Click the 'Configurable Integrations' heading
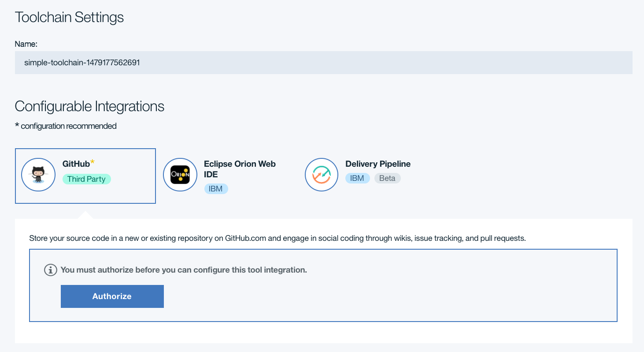The image size is (644, 352). coord(89,106)
